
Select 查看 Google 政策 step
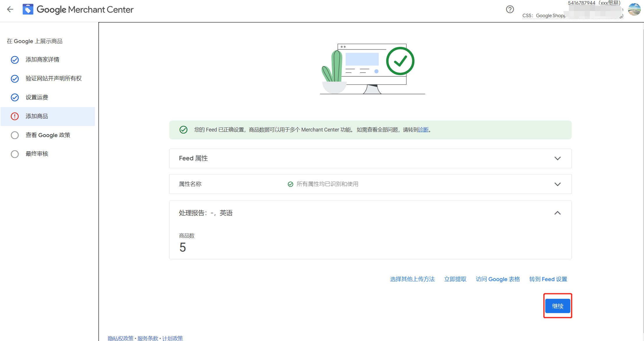[48, 135]
